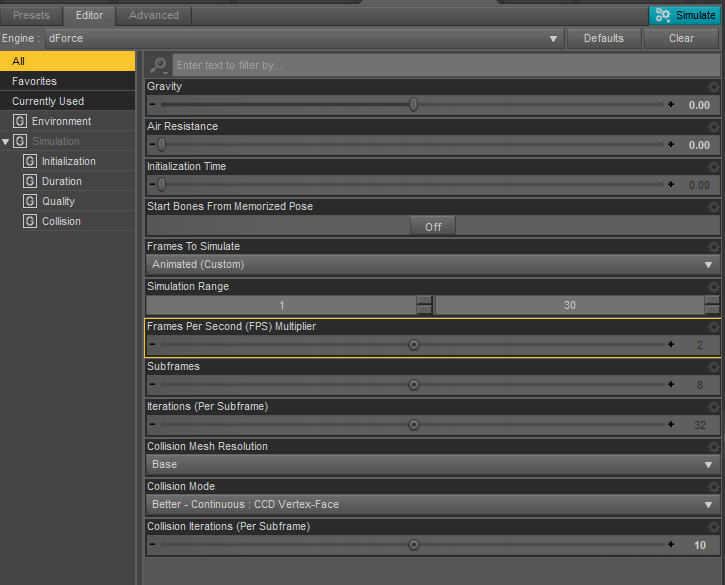Increase FPS Multiplier with plus icon
The width and height of the screenshot is (725, 585).
tap(671, 344)
